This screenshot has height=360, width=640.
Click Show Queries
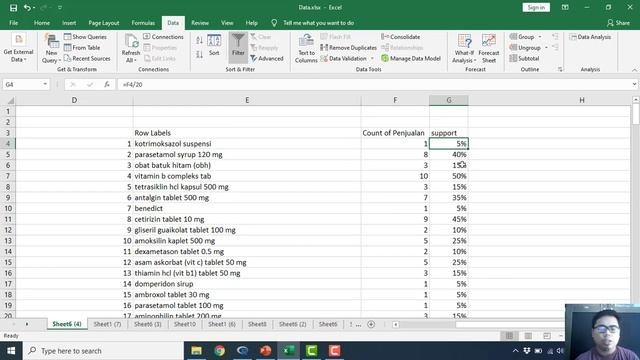[85, 37]
